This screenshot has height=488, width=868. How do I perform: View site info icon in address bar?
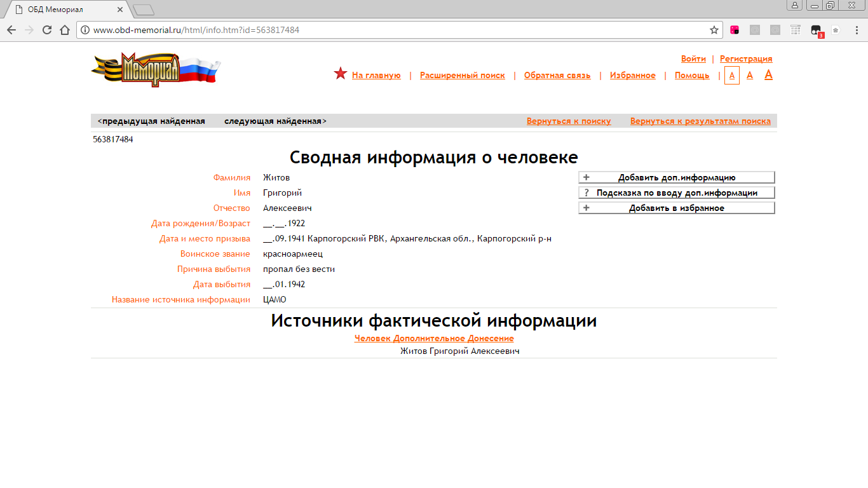pyautogui.click(x=85, y=30)
